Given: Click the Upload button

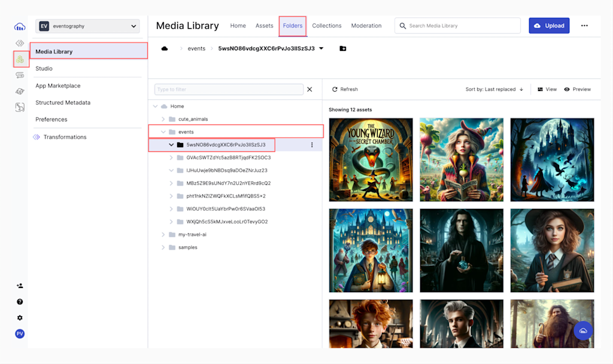Looking at the screenshot, I should [549, 26].
